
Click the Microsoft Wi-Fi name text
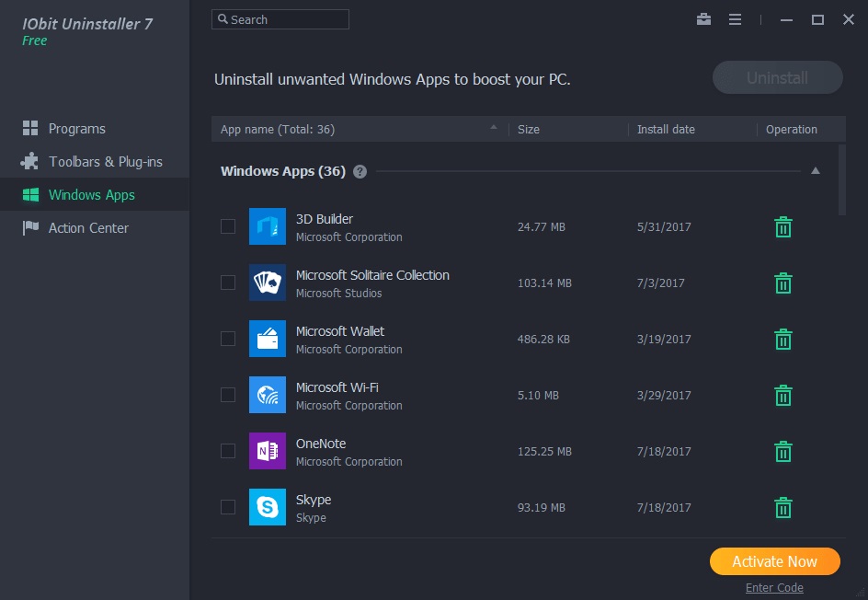point(337,387)
